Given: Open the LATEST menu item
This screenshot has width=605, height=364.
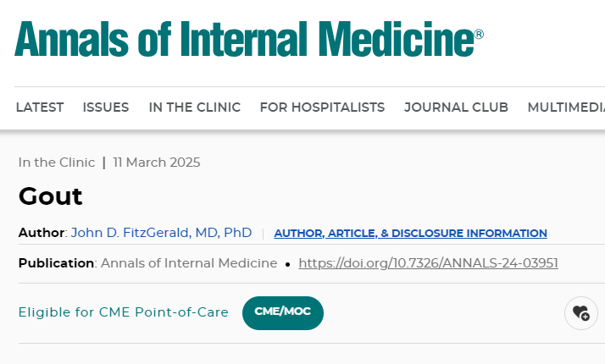Looking at the screenshot, I should click(40, 108).
